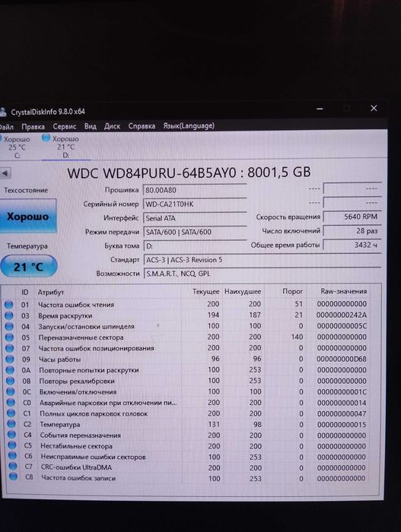This screenshot has height=532, width=401.
Task: Click the status icon for attribute C5
Action: pyautogui.click(x=12, y=445)
